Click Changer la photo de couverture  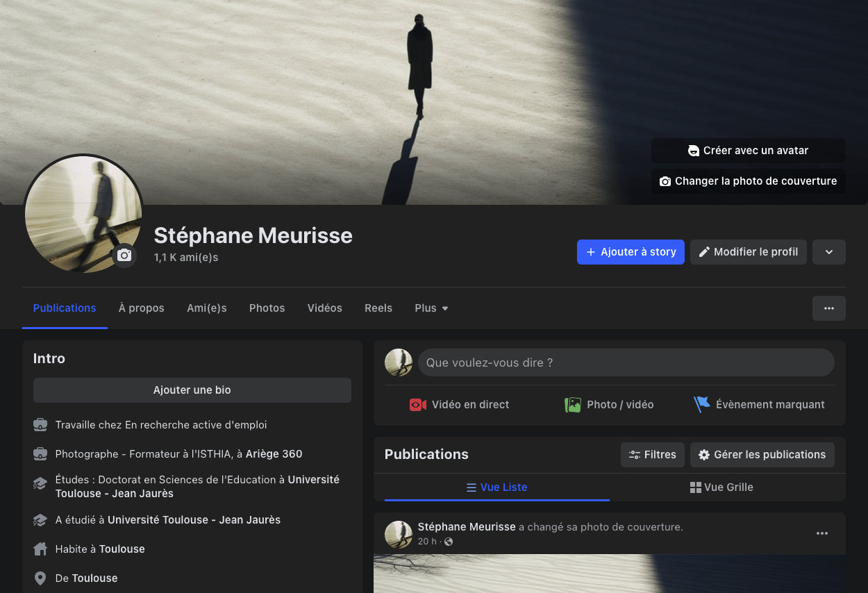[749, 181]
